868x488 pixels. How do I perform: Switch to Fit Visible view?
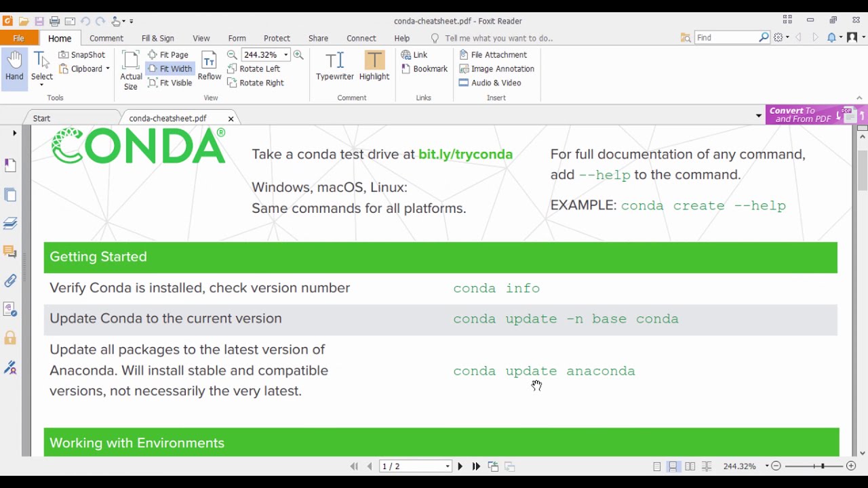click(170, 83)
